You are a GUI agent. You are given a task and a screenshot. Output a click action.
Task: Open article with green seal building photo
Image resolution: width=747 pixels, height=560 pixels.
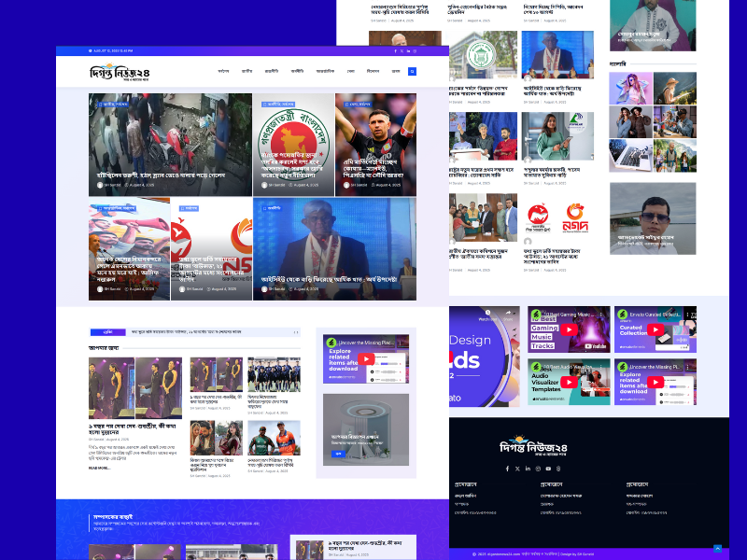pyautogui.click(x=483, y=55)
